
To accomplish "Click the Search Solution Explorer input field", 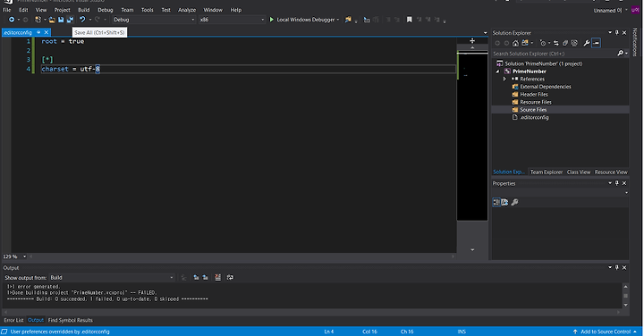I will (554, 54).
